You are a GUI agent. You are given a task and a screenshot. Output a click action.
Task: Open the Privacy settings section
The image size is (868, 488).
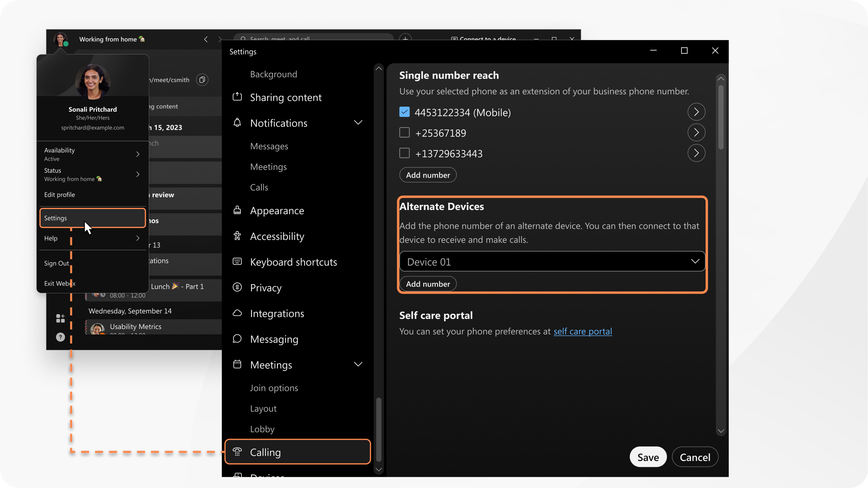click(265, 287)
